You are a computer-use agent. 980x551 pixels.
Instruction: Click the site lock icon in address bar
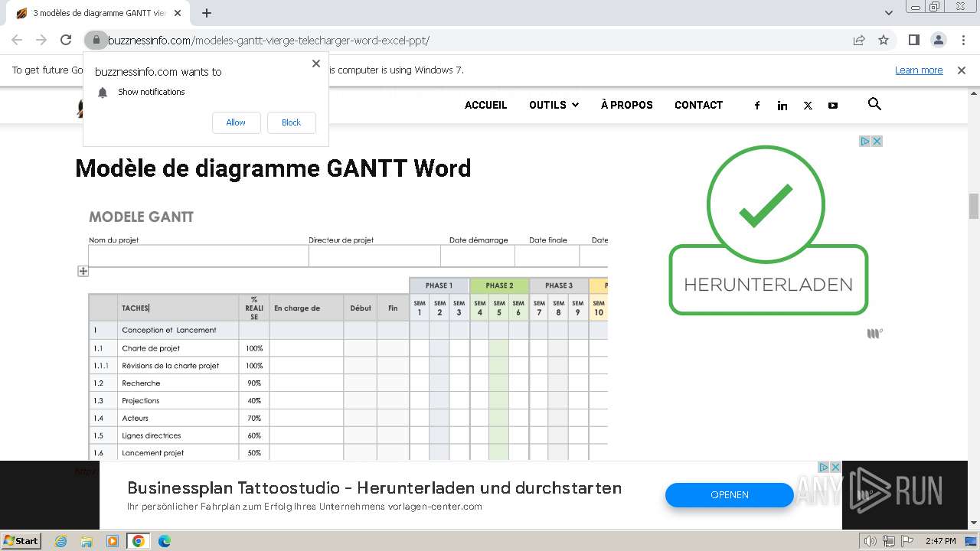pyautogui.click(x=96, y=40)
